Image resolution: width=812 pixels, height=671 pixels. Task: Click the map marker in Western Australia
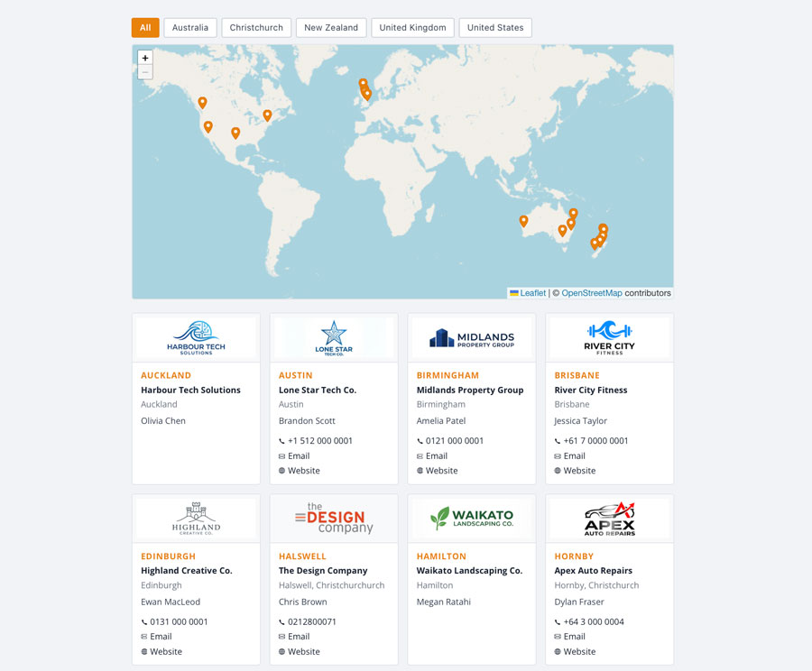tap(523, 221)
